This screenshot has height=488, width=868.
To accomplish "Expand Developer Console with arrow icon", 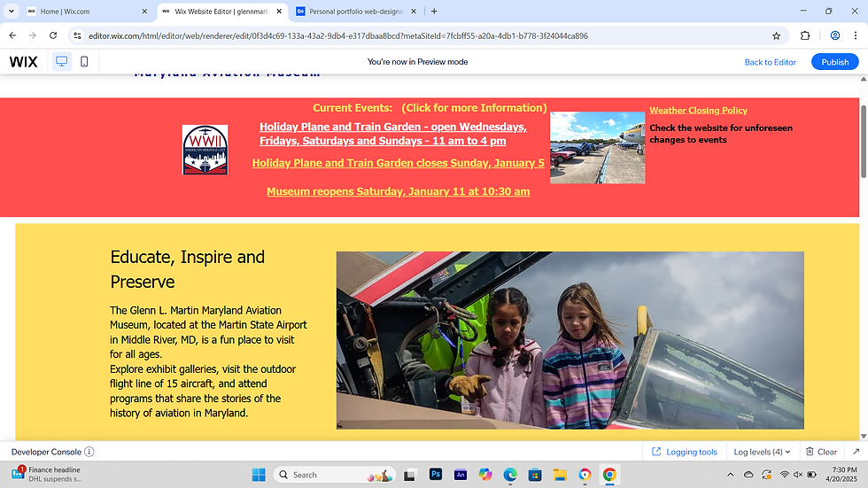I will (x=856, y=452).
